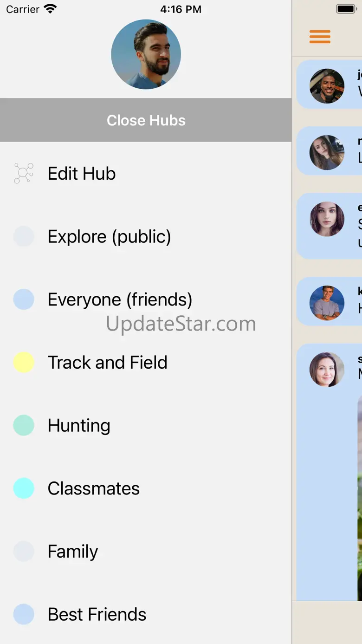
Task: Open the Edit Hub menu item
Action: click(x=146, y=174)
